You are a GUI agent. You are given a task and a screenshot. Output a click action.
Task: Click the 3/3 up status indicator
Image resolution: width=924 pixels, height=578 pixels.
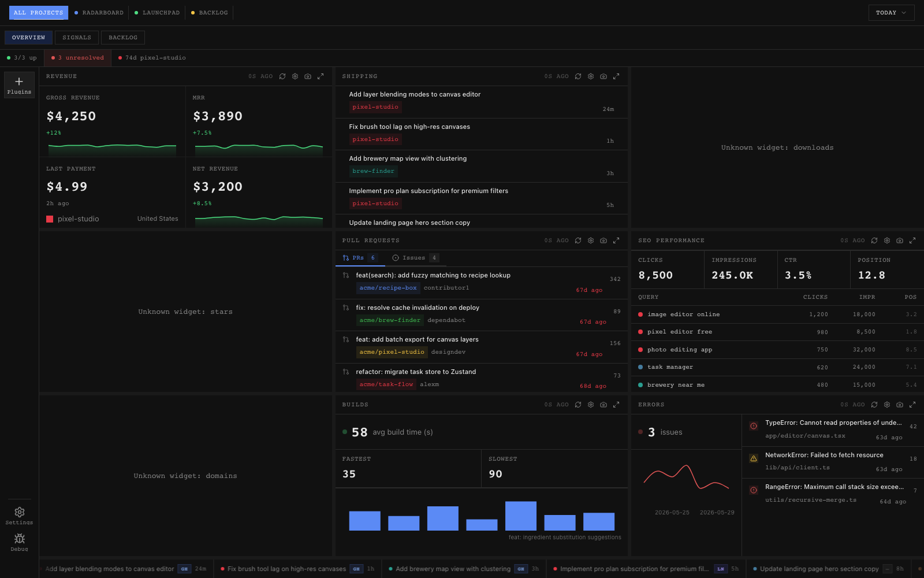tap(22, 58)
